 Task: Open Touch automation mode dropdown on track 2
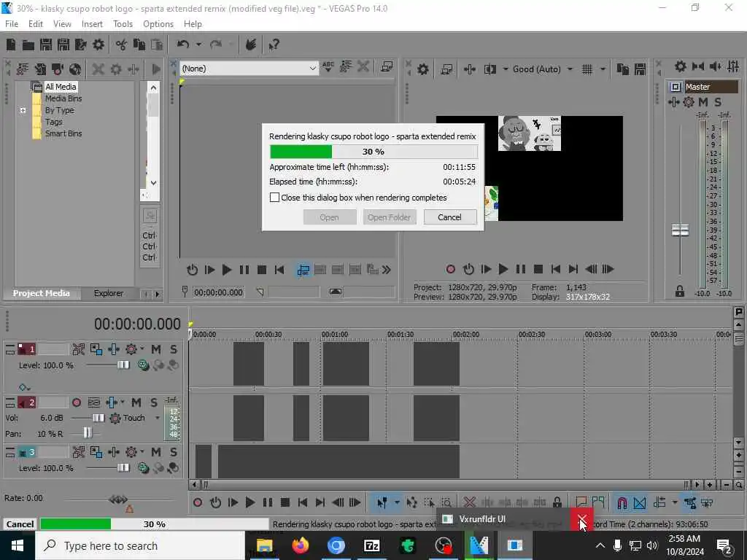[x=158, y=418]
